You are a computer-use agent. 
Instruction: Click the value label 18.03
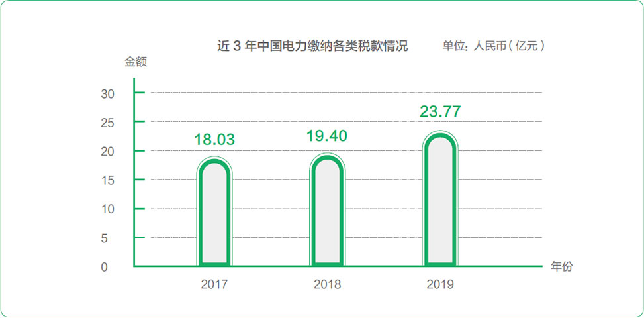pyautogui.click(x=214, y=139)
